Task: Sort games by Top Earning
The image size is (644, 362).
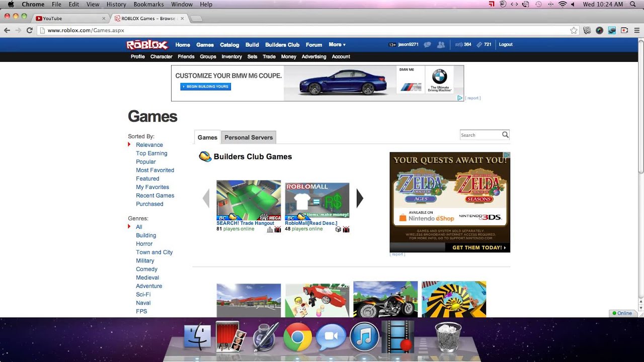Action: click(x=151, y=153)
